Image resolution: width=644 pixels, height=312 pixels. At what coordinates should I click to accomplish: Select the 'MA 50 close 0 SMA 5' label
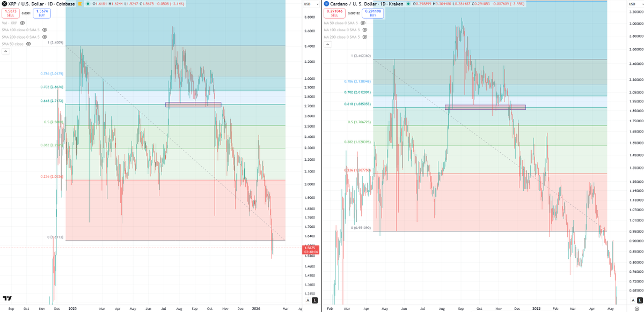[x=341, y=23]
